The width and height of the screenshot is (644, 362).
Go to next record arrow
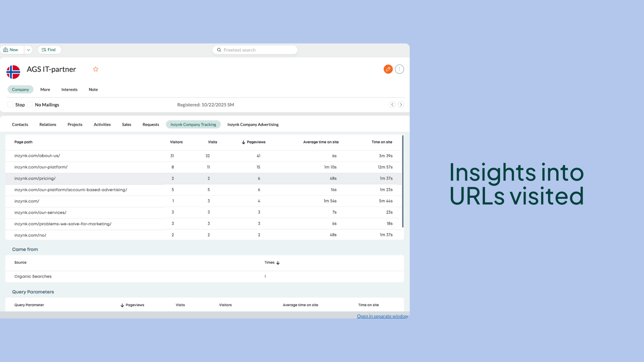[x=401, y=105]
